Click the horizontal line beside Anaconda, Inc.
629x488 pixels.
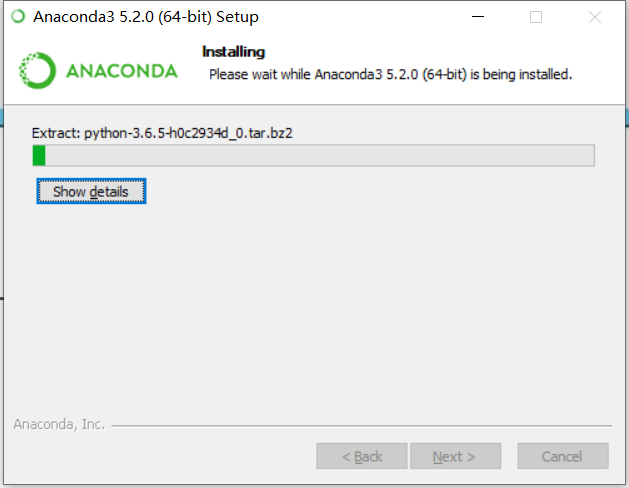(362, 425)
